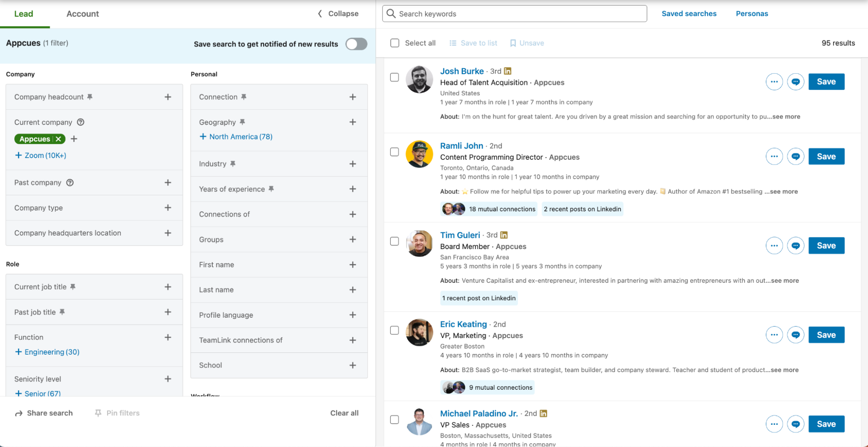Click the pin icon next to Industry
The width and height of the screenshot is (868, 447).
click(x=233, y=164)
